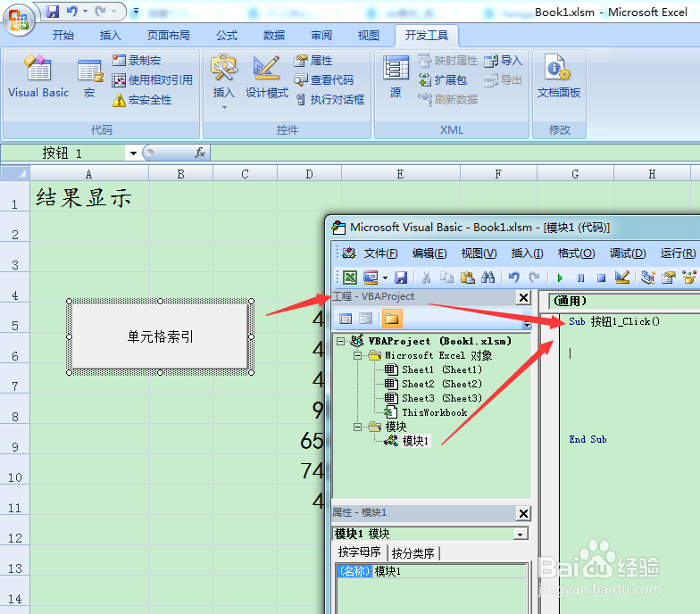Select Sheet2 (Sheet2) in project tree
This screenshot has width=700, height=614.
pos(433,384)
